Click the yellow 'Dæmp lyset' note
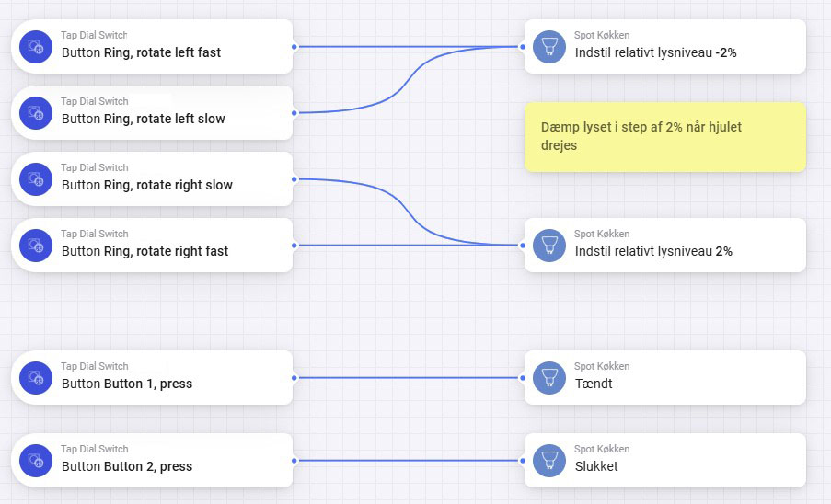The image size is (831, 504). [x=664, y=137]
